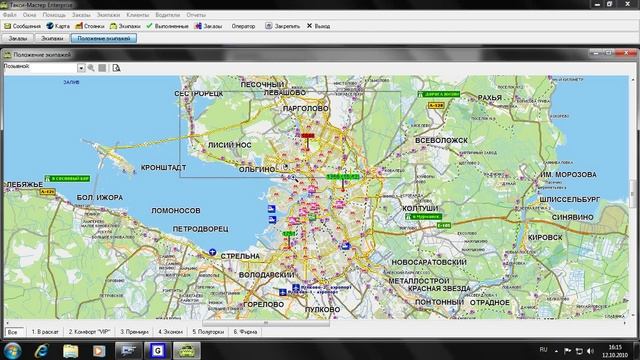Show Выполненные completed orders
This screenshot has height=360, width=640.
pos(167,26)
